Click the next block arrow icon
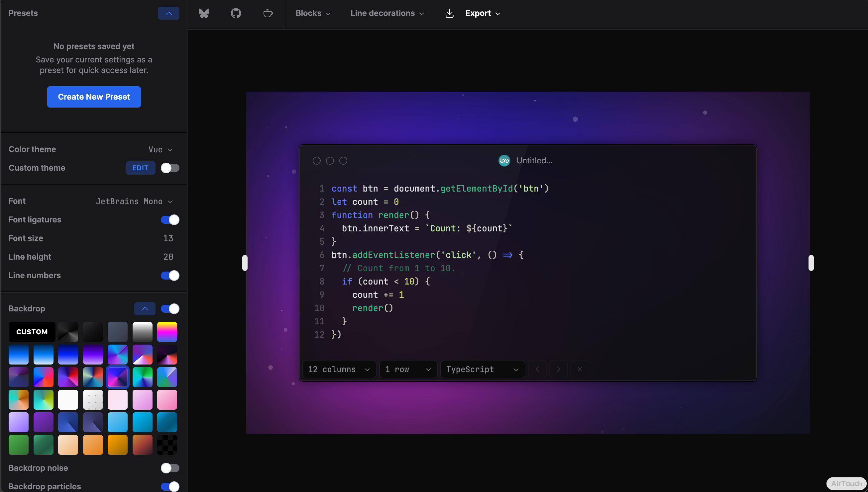The image size is (868, 492). [559, 369]
